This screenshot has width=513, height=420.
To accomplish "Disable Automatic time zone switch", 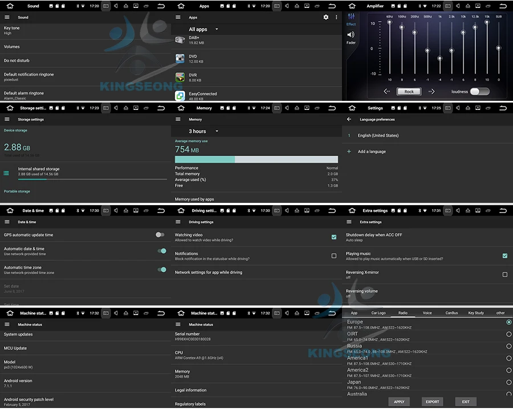I will coord(162,270).
